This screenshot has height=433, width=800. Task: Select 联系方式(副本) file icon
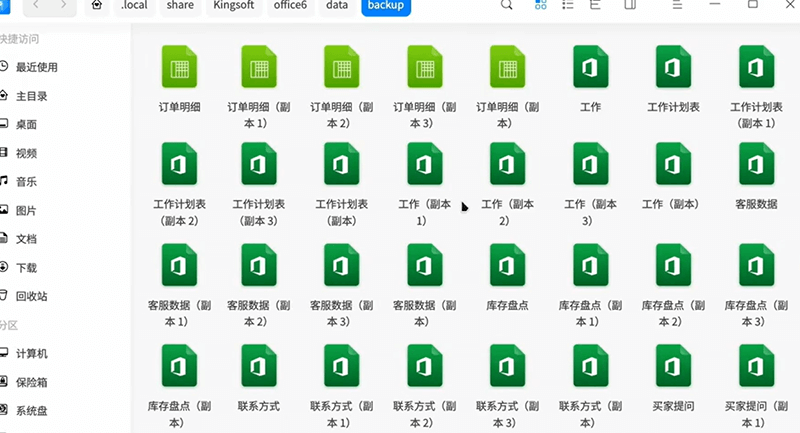coord(590,366)
